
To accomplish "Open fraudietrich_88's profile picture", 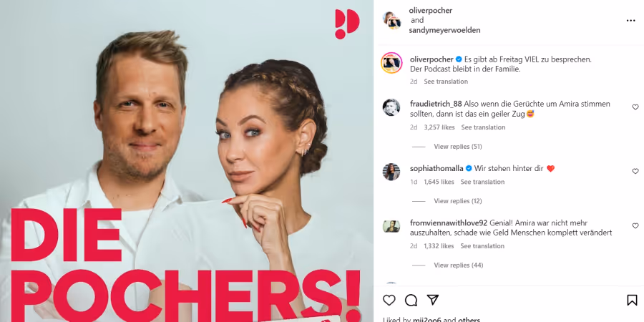I will (391, 107).
